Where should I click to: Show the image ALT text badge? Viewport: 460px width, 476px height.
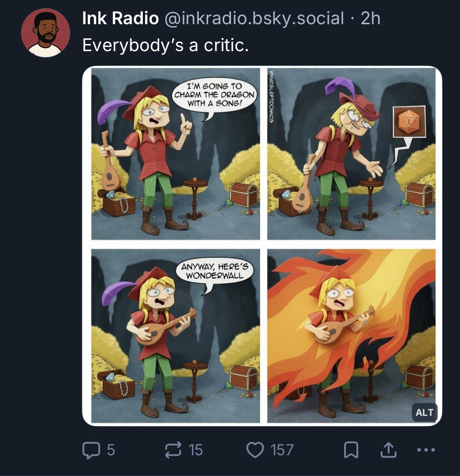424,412
